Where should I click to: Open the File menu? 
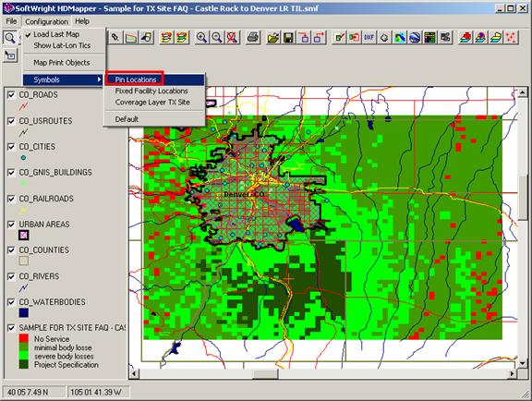(11, 21)
